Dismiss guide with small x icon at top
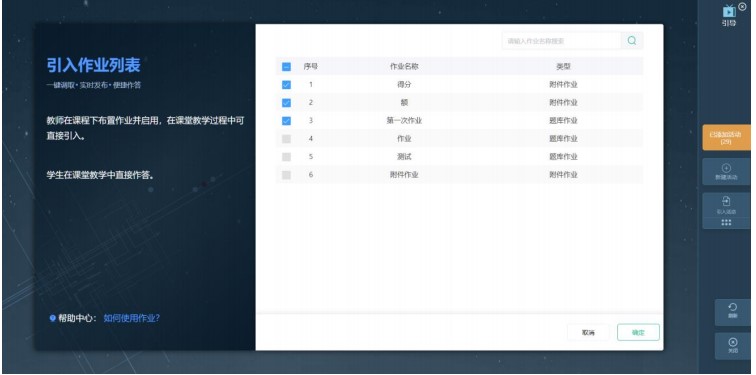Screen dimensions: 756x375 pyautogui.click(x=742, y=6)
